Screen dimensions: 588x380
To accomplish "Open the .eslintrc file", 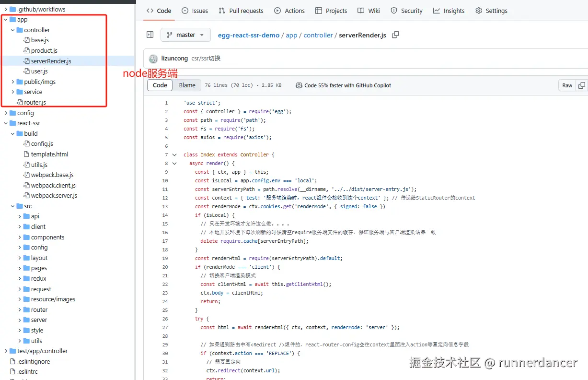I will click(x=27, y=371).
